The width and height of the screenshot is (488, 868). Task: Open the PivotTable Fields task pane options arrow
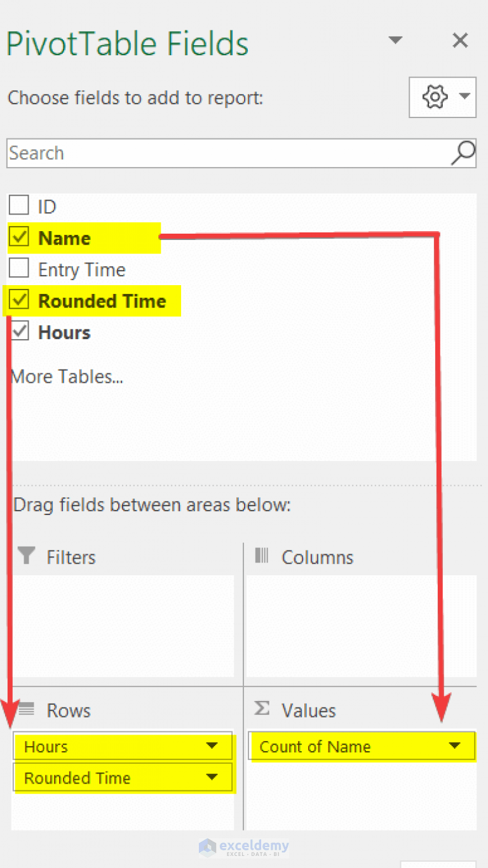(395, 39)
